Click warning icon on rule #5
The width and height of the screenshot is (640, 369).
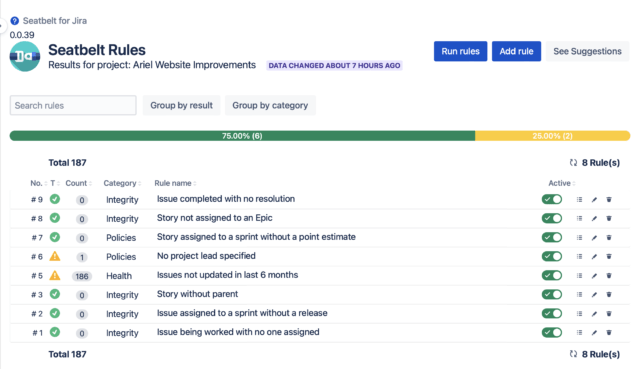[55, 275]
